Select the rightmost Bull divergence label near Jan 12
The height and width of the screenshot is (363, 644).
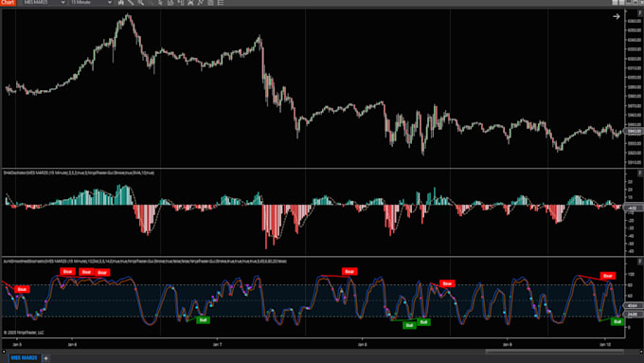click(617, 322)
